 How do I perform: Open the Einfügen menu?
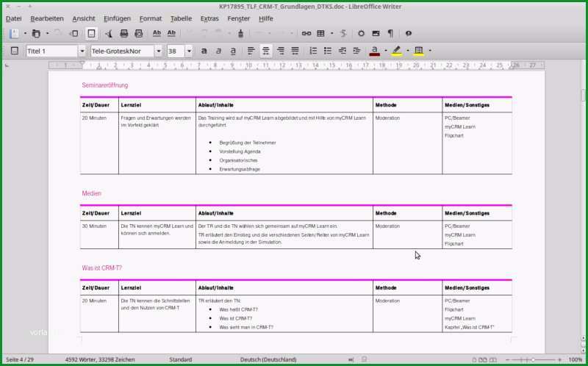(x=117, y=18)
